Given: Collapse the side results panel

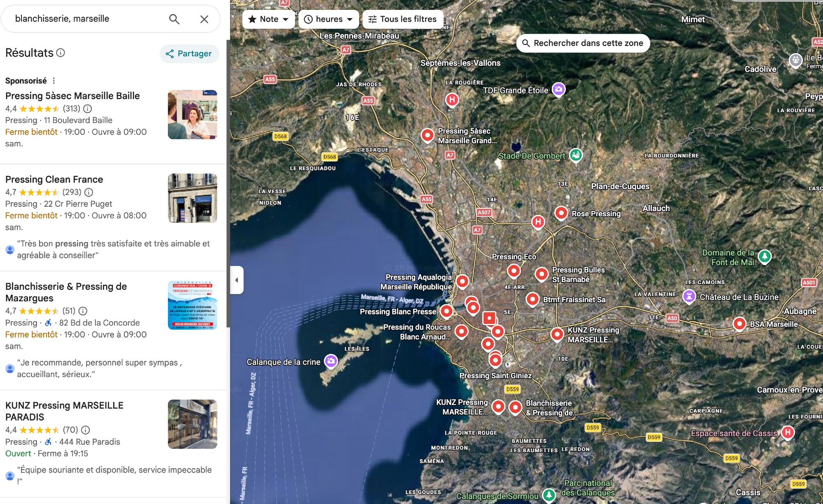Looking at the screenshot, I should coord(237,280).
